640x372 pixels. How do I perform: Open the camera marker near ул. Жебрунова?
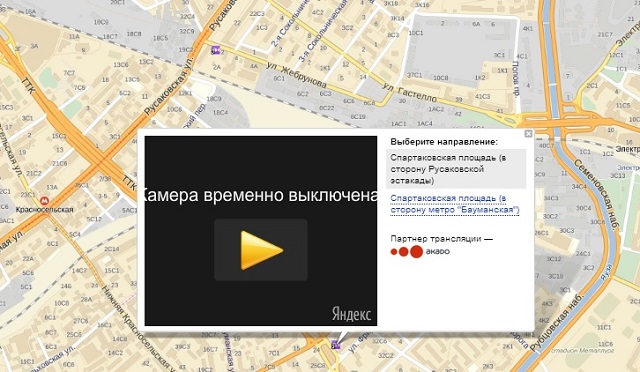[215, 50]
